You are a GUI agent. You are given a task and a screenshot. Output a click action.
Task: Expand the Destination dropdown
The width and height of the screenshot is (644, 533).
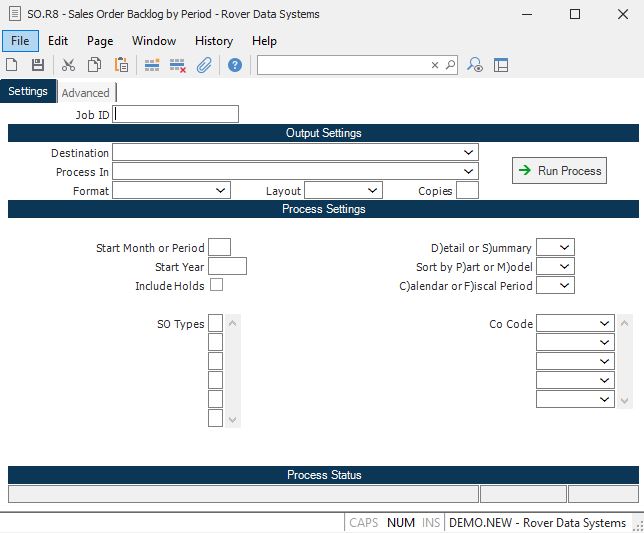(469, 152)
